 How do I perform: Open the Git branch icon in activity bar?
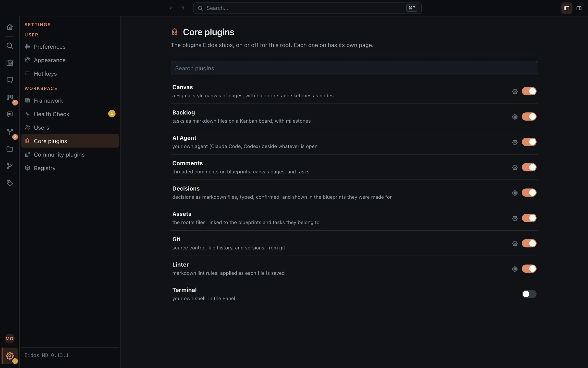pyautogui.click(x=10, y=166)
